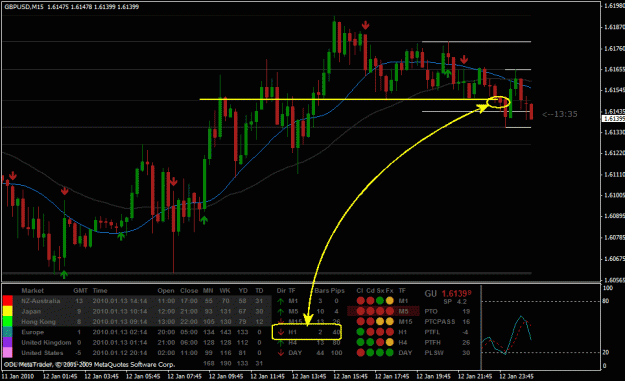625x381 pixels.
Task: Click the Cl red dot in first M1 row
Action: click(x=360, y=301)
